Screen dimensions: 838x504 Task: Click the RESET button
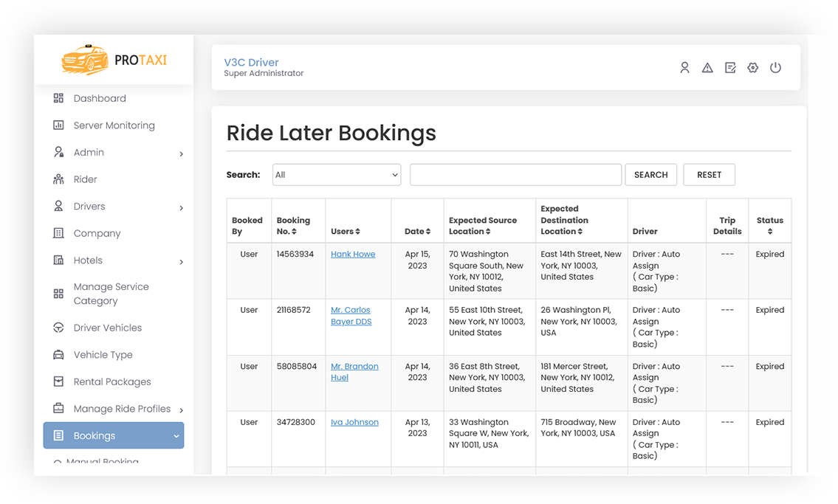coord(710,175)
